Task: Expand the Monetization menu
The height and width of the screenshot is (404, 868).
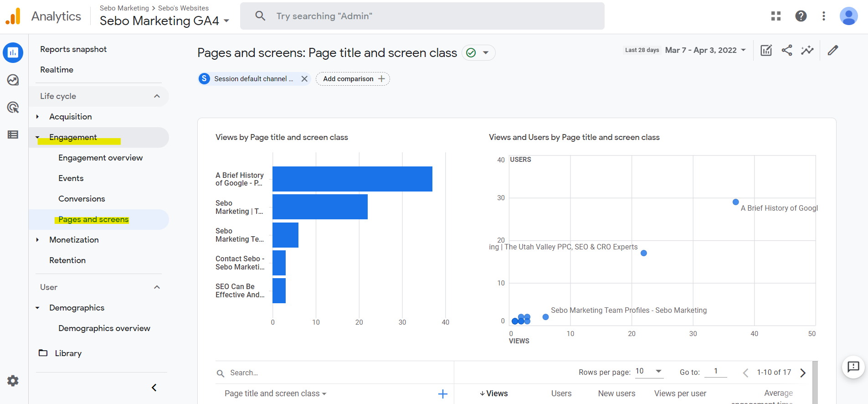Action: click(37, 240)
